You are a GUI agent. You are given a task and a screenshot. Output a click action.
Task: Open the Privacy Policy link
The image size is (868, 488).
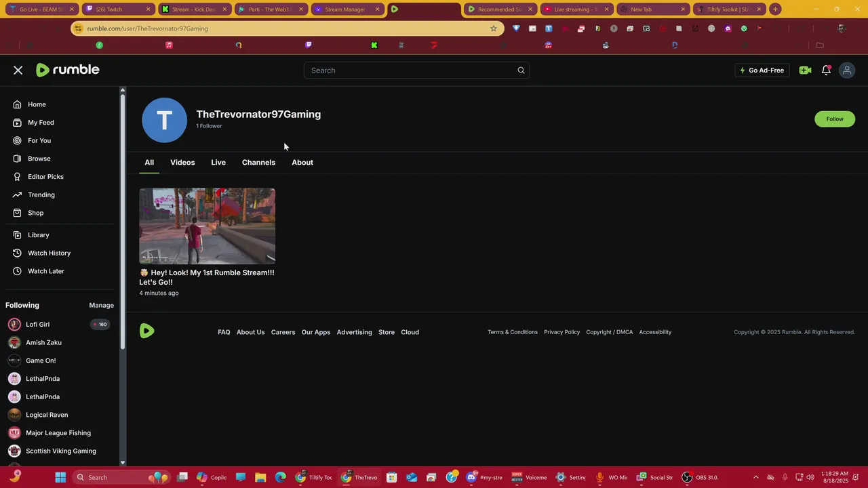pos(561,332)
